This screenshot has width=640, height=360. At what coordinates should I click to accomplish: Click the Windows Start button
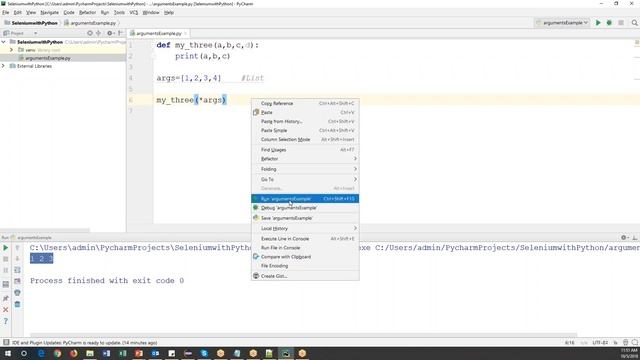pos(8,353)
